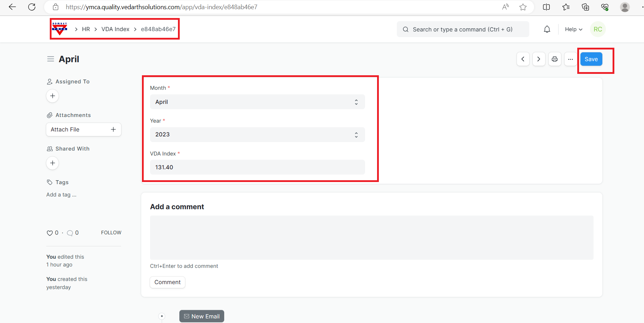Screen dimensions: 644x323
Task: Click the Bombay YMCA home logo
Action: click(x=60, y=29)
